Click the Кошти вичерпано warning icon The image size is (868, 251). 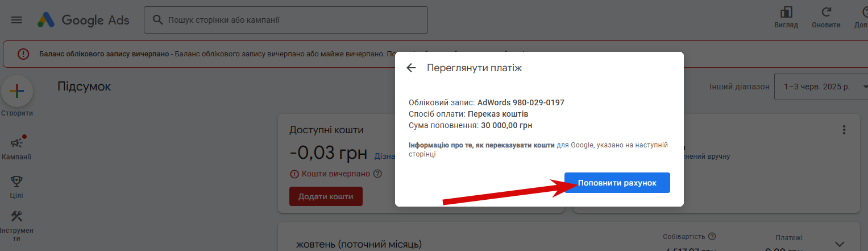294,174
